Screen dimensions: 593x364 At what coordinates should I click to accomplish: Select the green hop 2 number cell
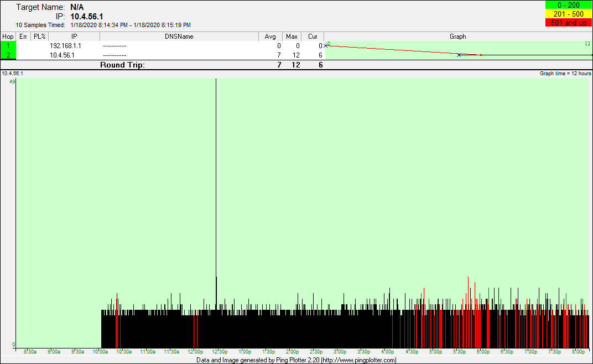click(8, 55)
